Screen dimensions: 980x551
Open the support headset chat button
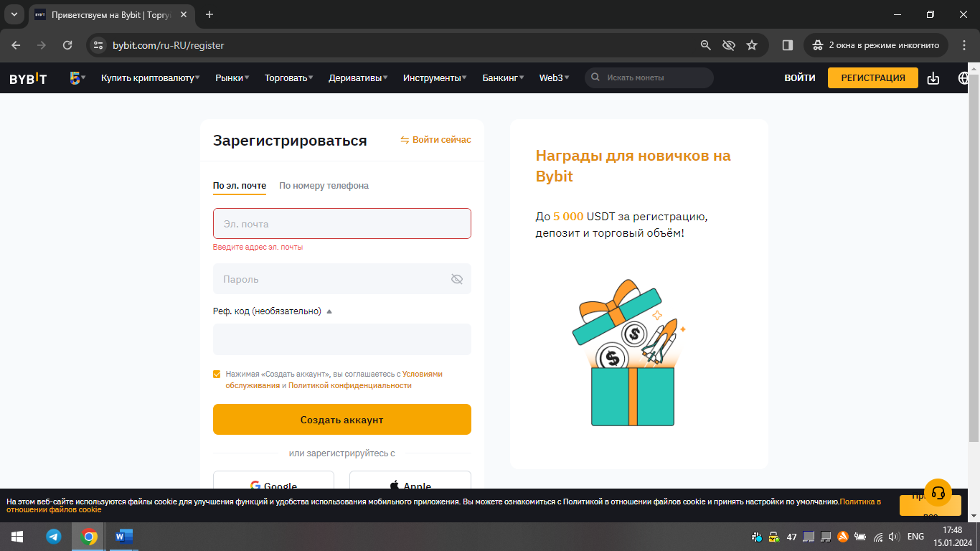(x=938, y=493)
